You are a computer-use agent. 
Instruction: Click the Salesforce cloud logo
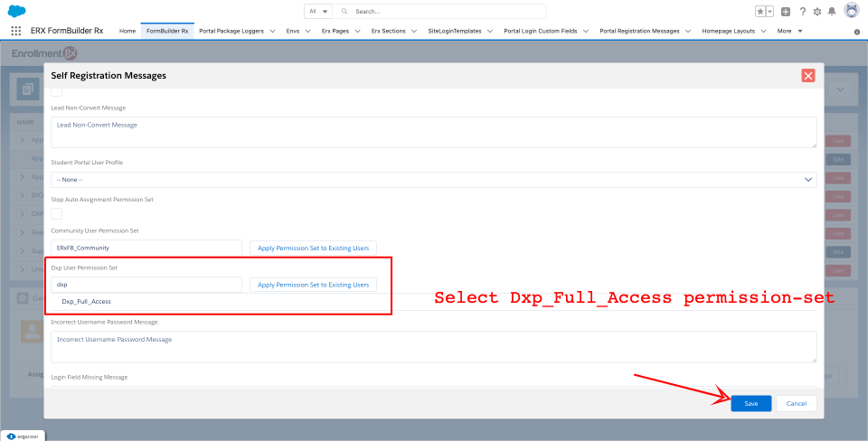pos(16,11)
